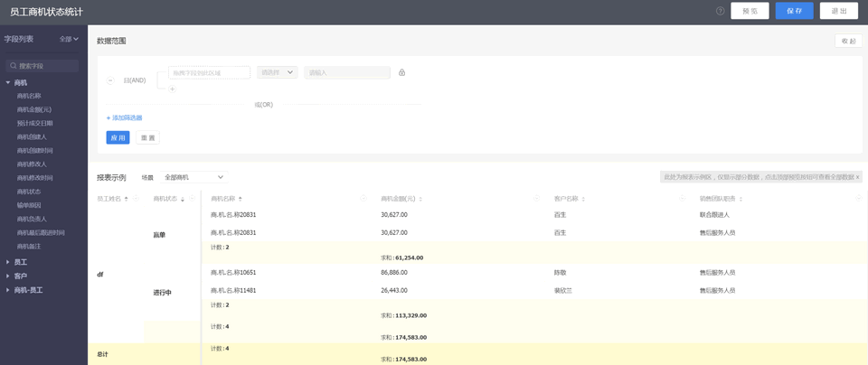Click the 进行中 status cell
The image size is (868, 365).
tap(162, 293)
